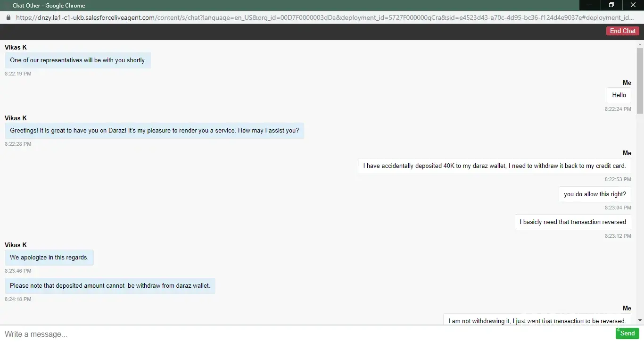Click the vertical scrollbar thumb
Image resolution: width=644 pixels, height=342 pixels.
[640, 80]
